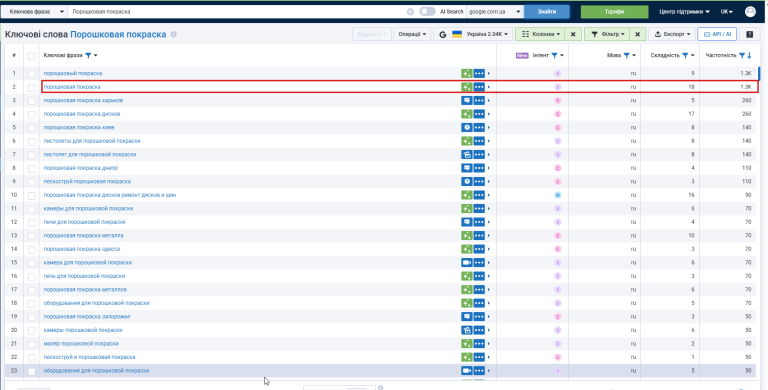The height and width of the screenshot is (390, 768).
Task: Open the google.com.ua search engine dropdown
Action: [495, 12]
